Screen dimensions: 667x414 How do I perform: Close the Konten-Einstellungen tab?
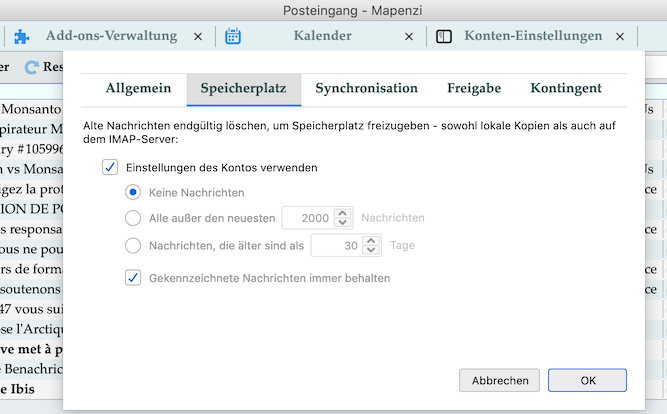coord(620,37)
